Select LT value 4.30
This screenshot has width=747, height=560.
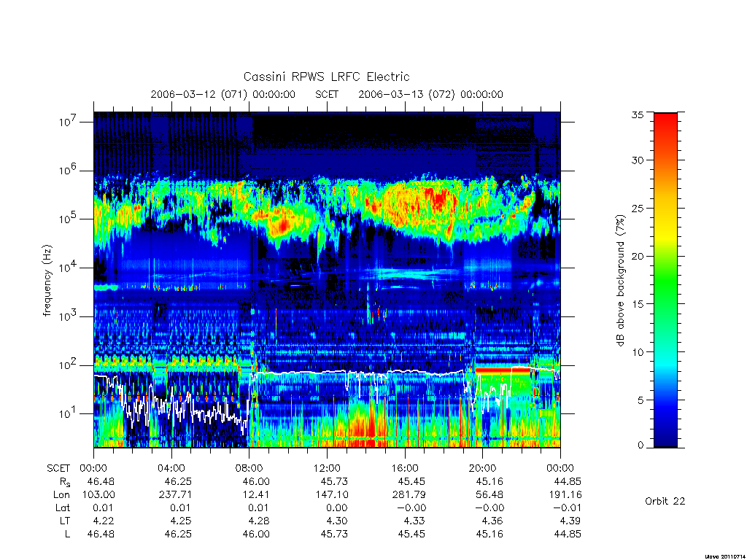337,521
